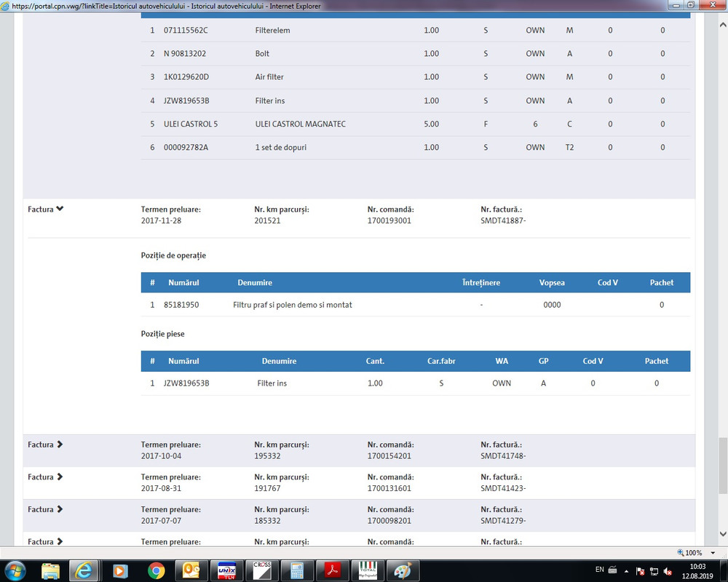Click the muted volume tray icon

point(668,571)
